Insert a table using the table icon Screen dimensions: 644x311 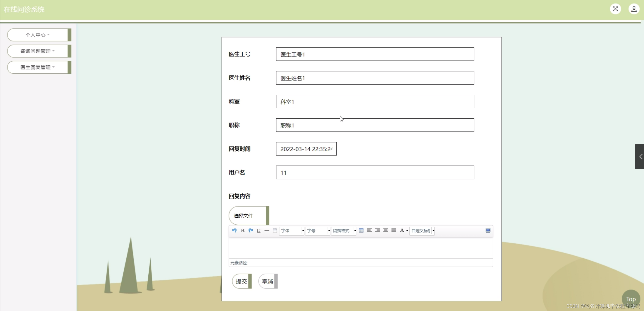click(361, 231)
